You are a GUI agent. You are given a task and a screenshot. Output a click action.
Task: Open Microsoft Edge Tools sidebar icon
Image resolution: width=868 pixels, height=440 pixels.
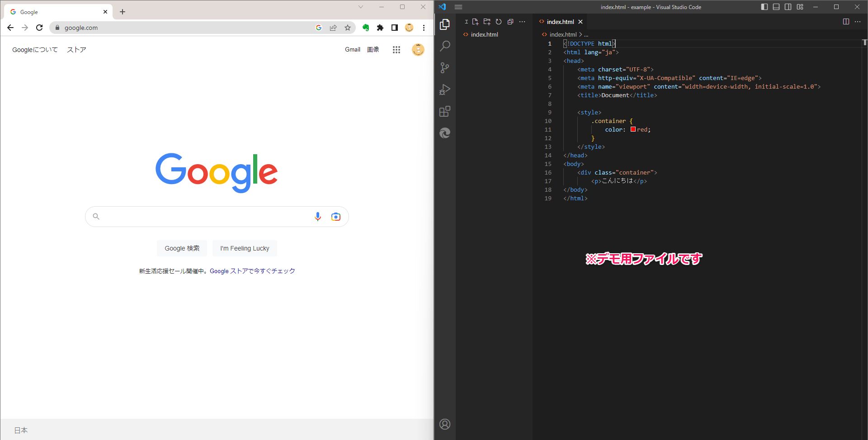(x=445, y=133)
